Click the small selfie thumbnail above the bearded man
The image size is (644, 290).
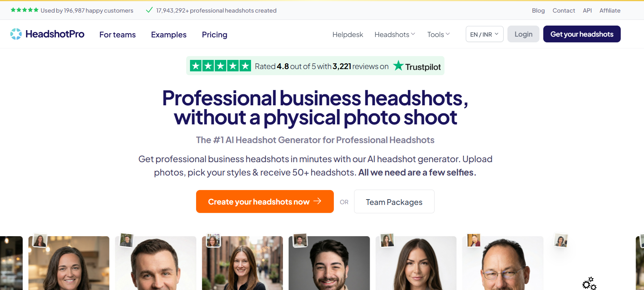[x=300, y=240]
